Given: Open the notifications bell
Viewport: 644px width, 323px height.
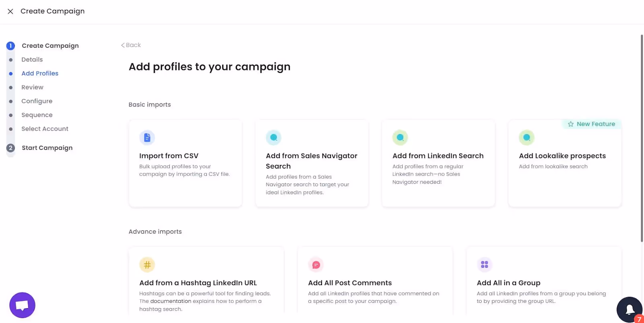Looking at the screenshot, I should (x=630, y=309).
